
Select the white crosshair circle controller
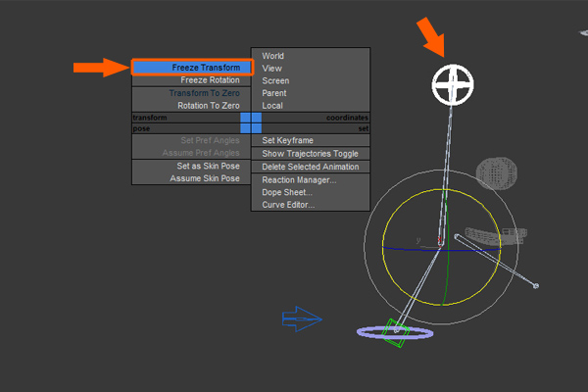(453, 85)
